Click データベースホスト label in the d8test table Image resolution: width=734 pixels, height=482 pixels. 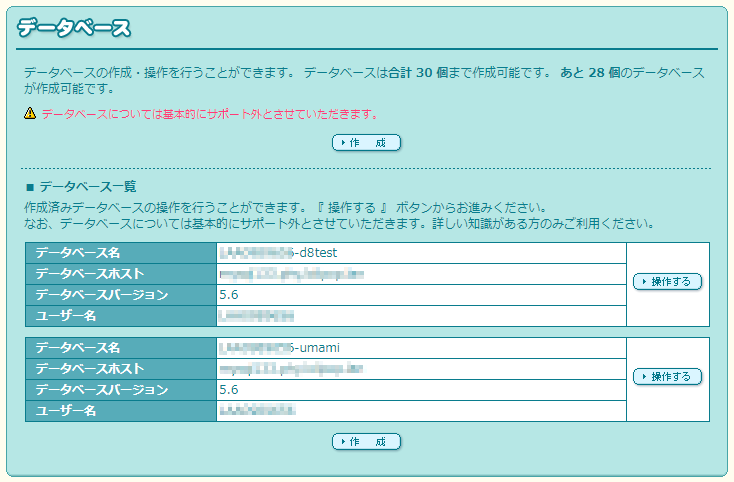pos(90,274)
